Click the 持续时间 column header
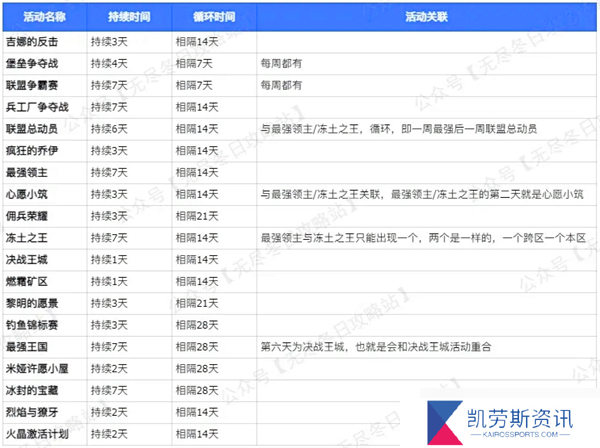Image resolution: width=600 pixels, height=448 pixels. 129,17
